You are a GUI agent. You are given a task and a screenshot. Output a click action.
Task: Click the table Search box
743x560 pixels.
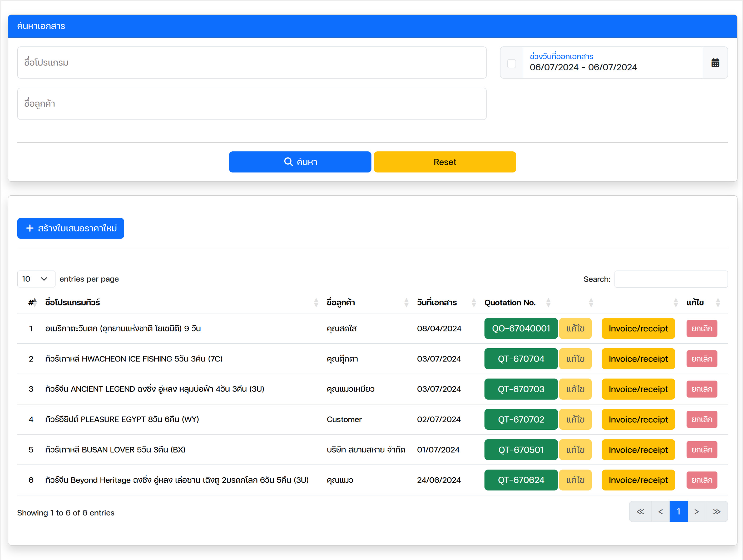pyautogui.click(x=671, y=279)
